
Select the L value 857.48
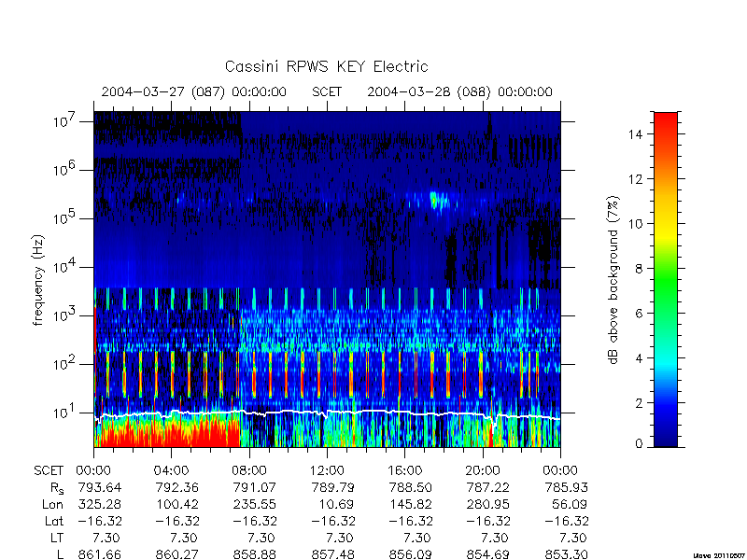coord(333,554)
